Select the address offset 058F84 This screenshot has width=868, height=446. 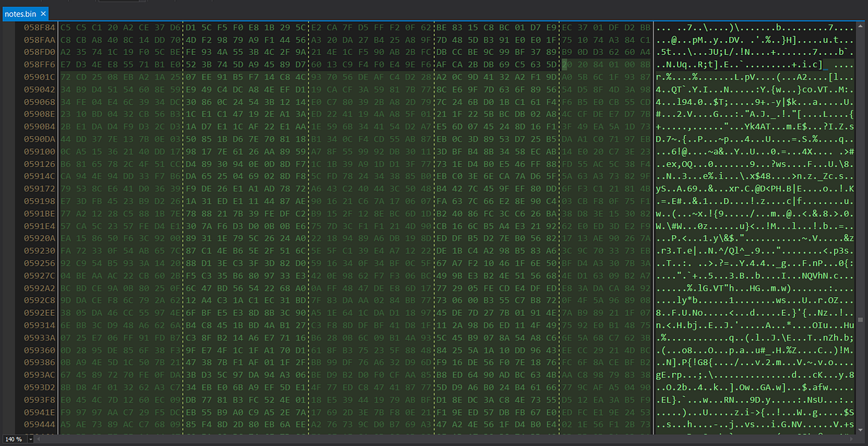point(38,27)
